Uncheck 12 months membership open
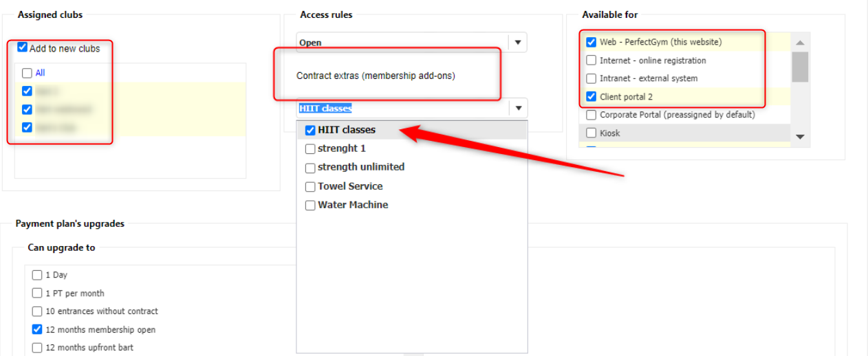 coord(37,329)
